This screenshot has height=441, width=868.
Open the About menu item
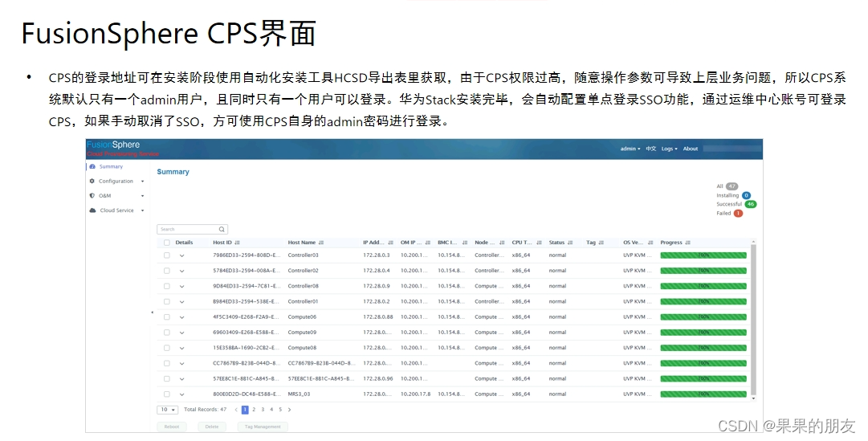point(691,149)
